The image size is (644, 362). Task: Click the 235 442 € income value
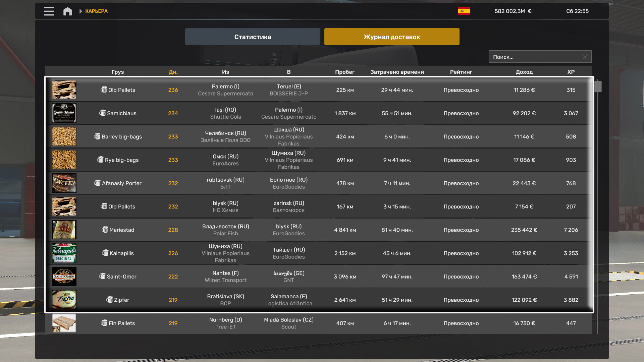(x=524, y=230)
